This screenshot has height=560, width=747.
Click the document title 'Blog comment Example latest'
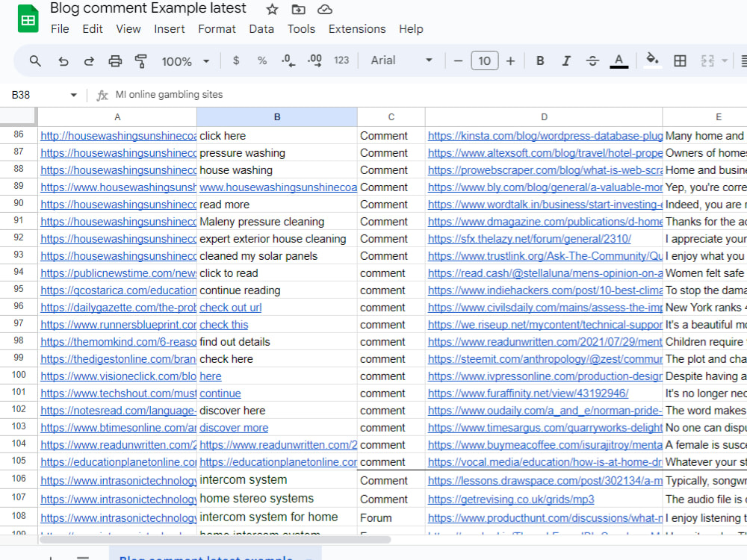click(148, 8)
